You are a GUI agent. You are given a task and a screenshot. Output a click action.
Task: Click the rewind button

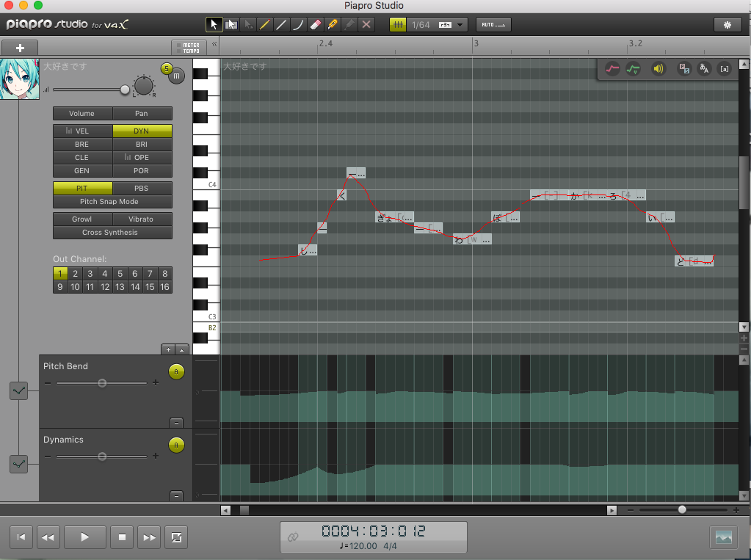click(48, 537)
